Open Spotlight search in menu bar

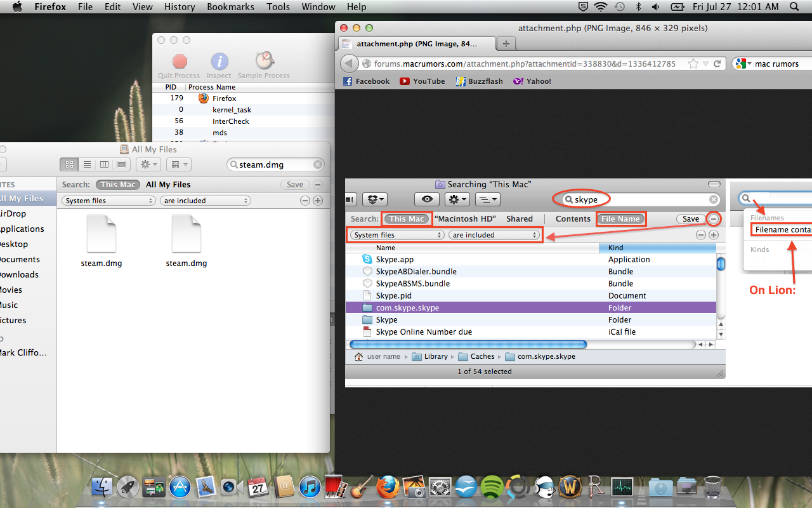pyautogui.click(x=794, y=7)
